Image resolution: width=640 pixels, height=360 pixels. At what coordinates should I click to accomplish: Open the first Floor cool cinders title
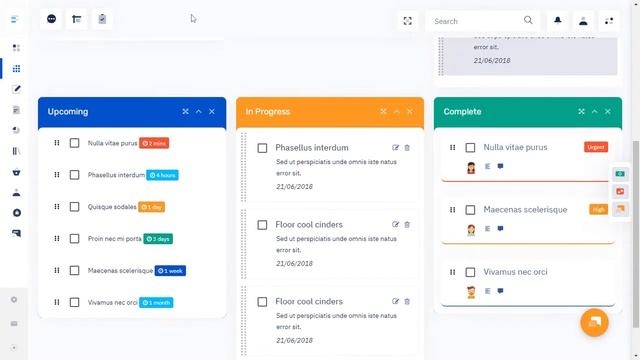coord(309,224)
